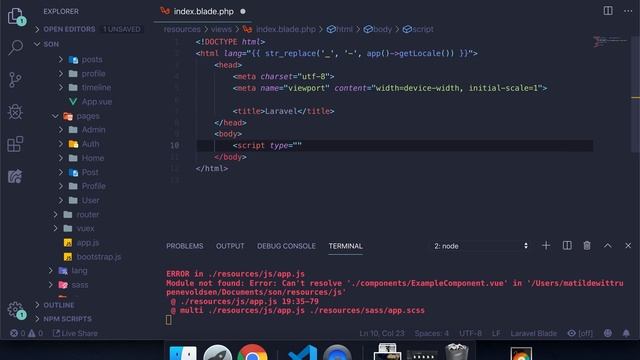Expand the Auth folder
The width and height of the screenshot is (640, 360).
pyautogui.click(x=90, y=144)
